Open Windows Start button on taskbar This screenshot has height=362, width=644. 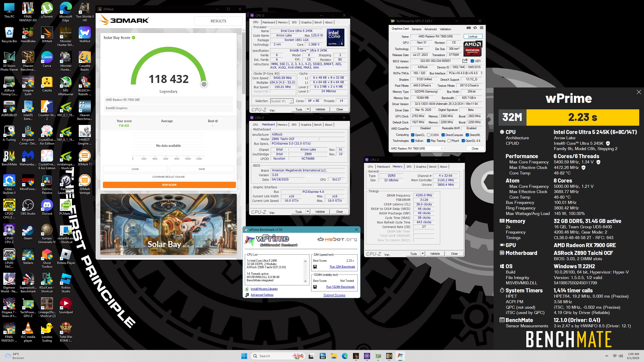[244, 356]
